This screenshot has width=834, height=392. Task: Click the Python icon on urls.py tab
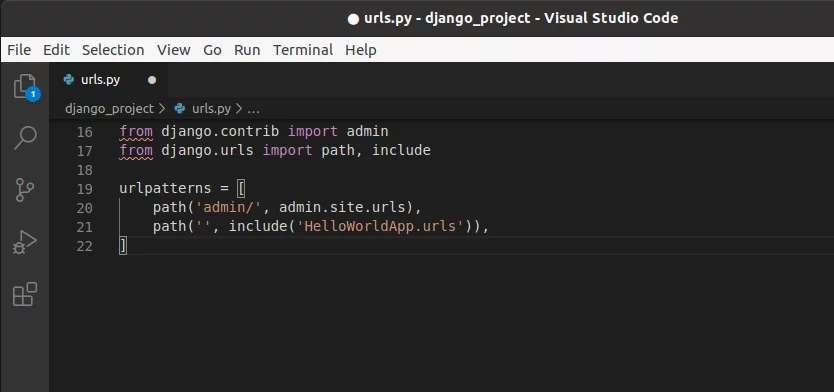point(69,80)
